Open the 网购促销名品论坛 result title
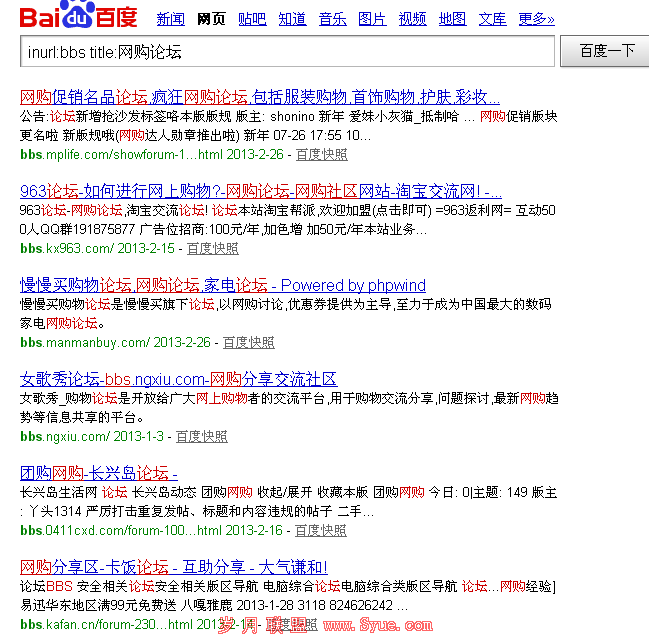Screen dimensions: 649x635 click(260, 97)
